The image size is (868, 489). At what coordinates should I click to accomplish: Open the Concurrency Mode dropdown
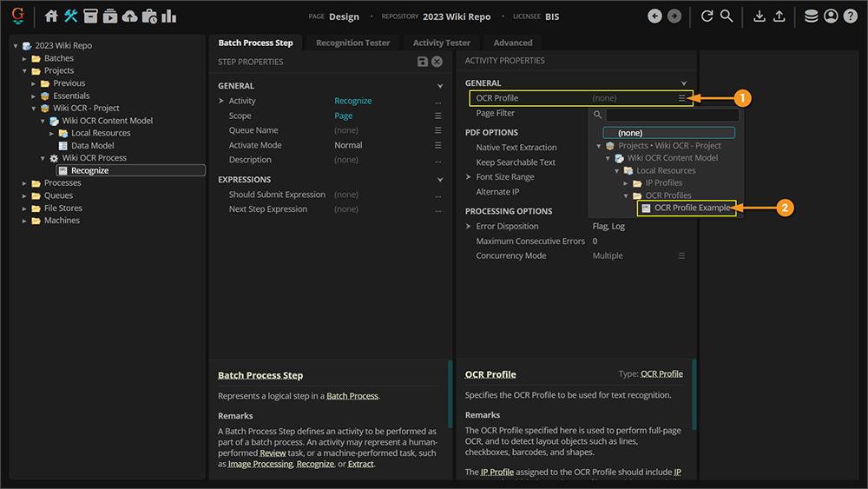[x=682, y=256]
